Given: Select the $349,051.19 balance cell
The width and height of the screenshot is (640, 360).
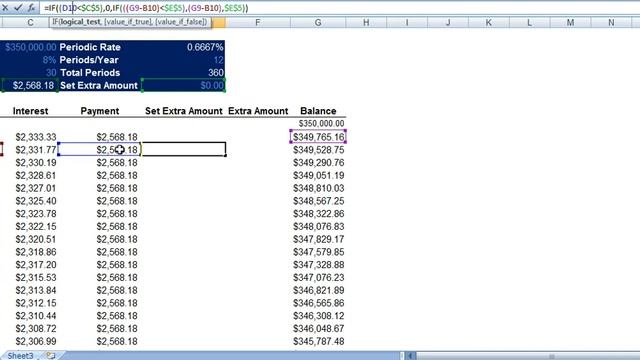Looking at the screenshot, I should click(318, 175).
